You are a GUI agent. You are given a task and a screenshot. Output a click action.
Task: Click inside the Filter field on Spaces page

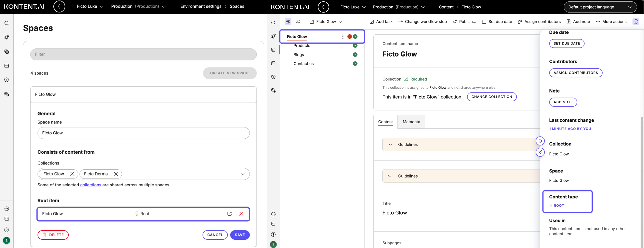point(143,54)
